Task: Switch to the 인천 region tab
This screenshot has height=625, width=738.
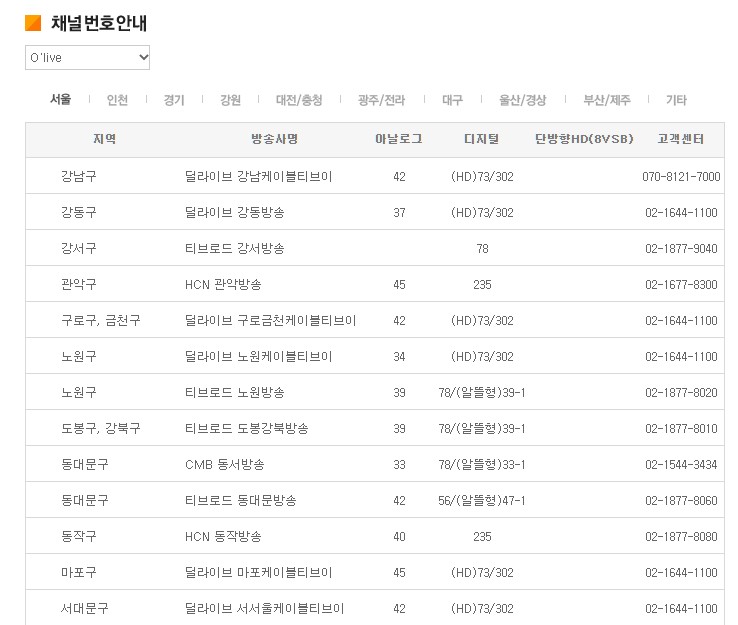Action: click(117, 100)
